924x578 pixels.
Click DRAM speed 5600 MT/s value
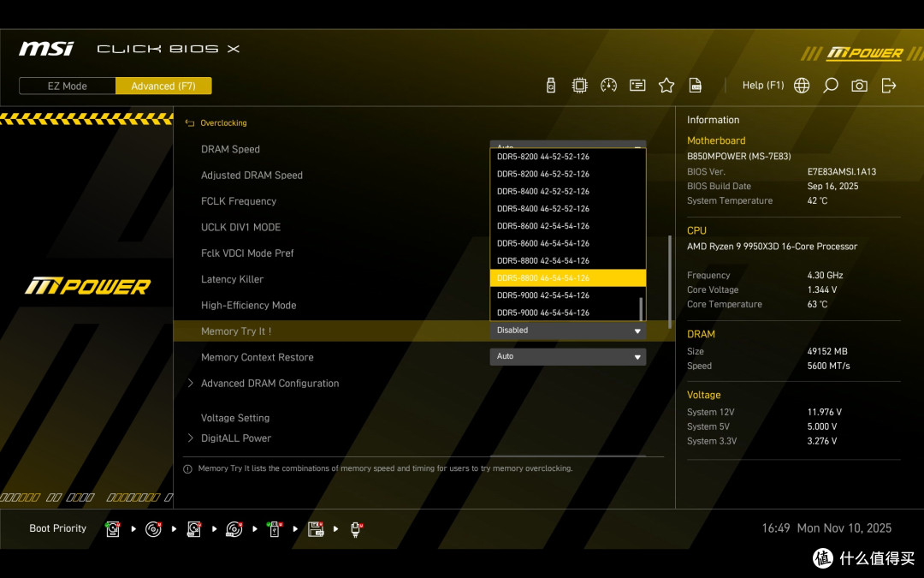[828, 366]
